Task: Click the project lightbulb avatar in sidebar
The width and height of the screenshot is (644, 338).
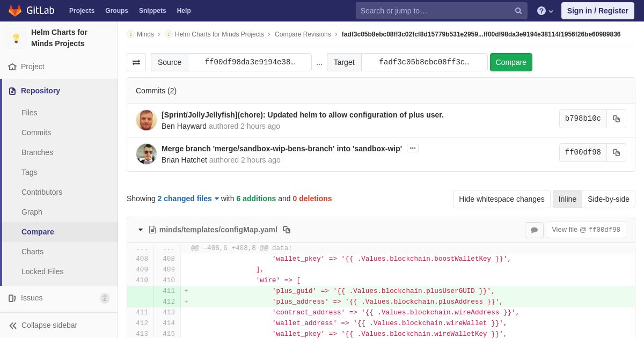Action: point(16,38)
